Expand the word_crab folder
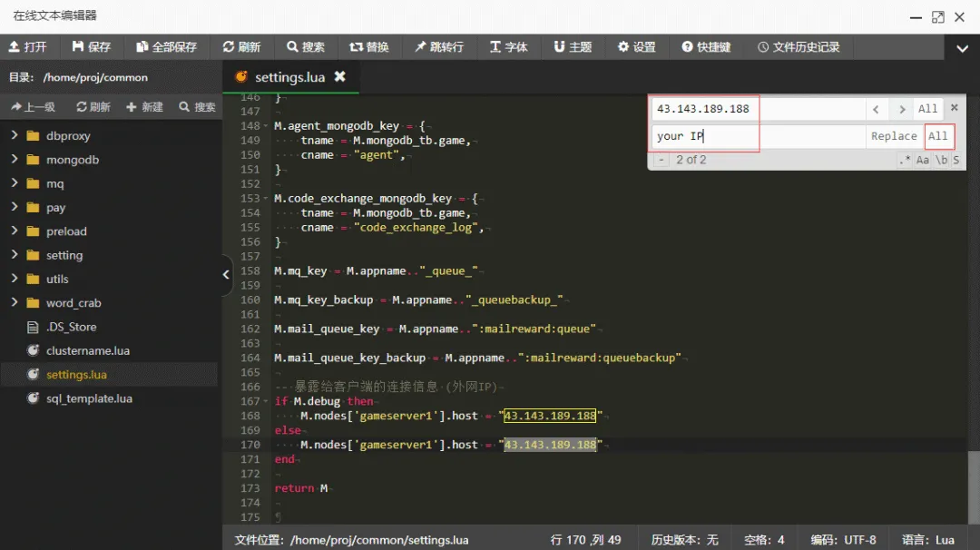Image resolution: width=980 pixels, height=550 pixels. point(15,303)
